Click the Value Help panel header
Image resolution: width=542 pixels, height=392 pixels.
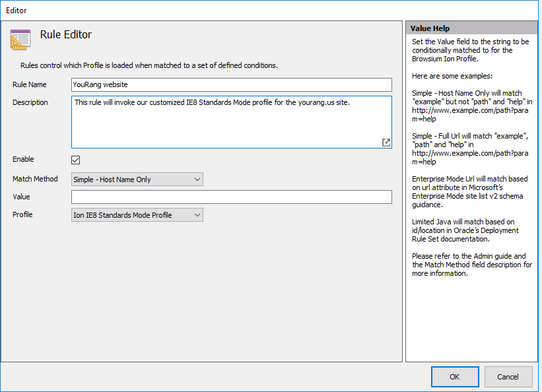click(471, 28)
